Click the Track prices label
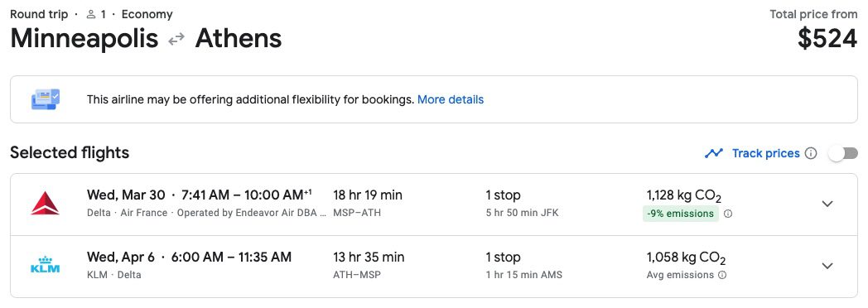 (765, 153)
